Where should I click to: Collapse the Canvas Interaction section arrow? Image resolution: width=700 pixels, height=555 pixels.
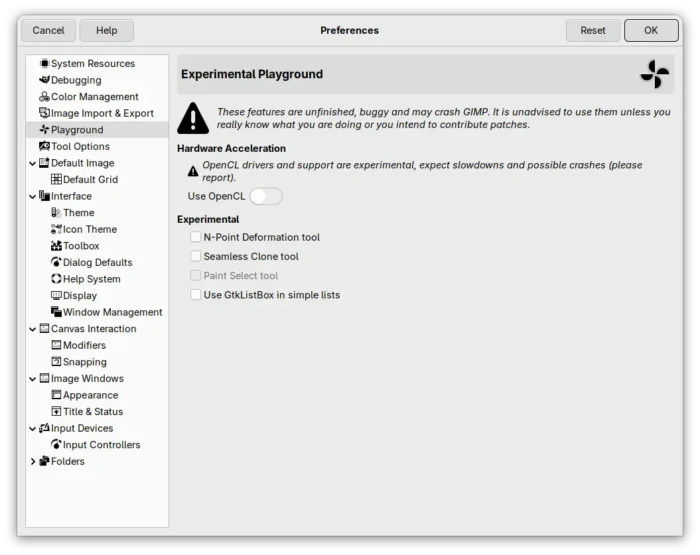tap(33, 329)
